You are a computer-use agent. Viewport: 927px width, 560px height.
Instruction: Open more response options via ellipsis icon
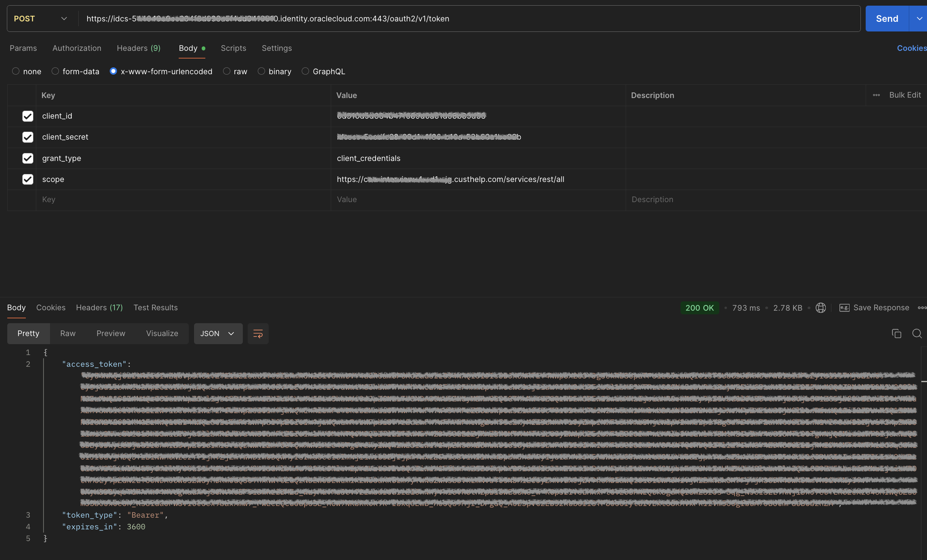click(x=922, y=307)
